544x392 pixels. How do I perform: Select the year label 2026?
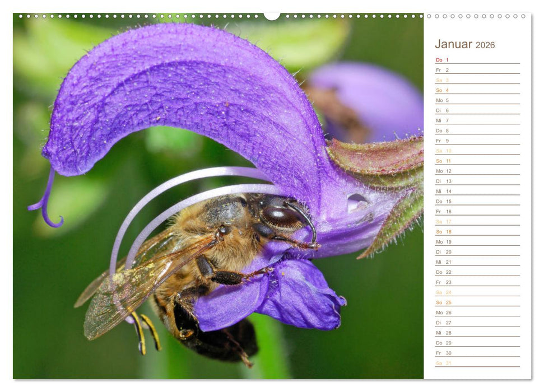486,46
